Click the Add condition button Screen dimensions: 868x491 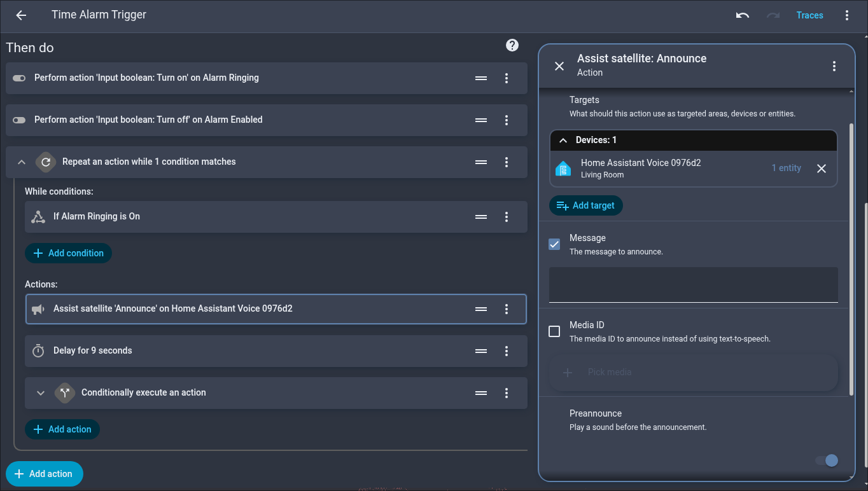(68, 253)
